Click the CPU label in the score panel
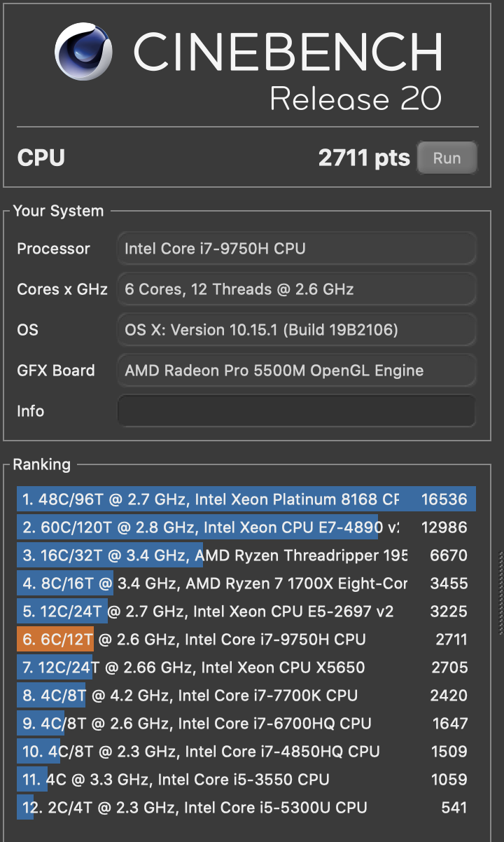Viewport: 504px width, 842px height. point(41,158)
